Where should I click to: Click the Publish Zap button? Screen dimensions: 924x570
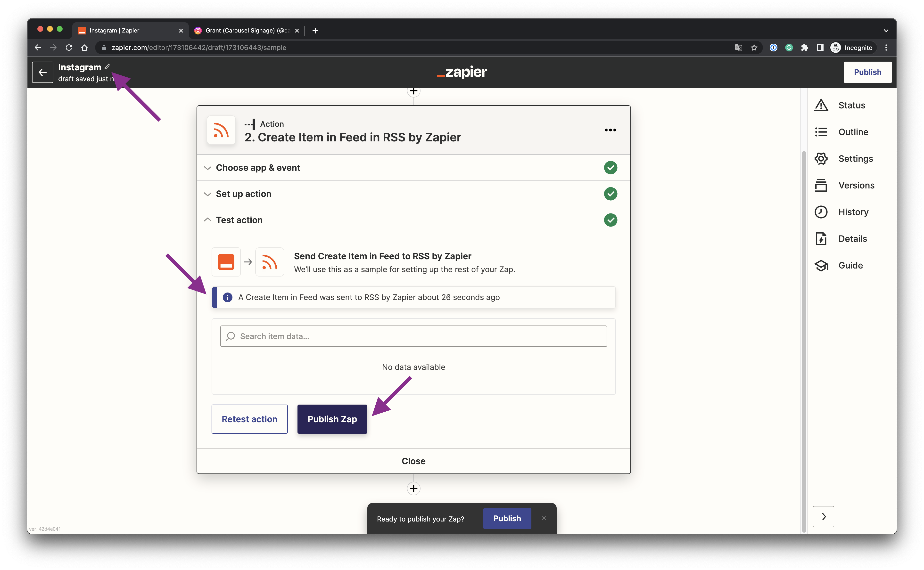pyautogui.click(x=332, y=419)
